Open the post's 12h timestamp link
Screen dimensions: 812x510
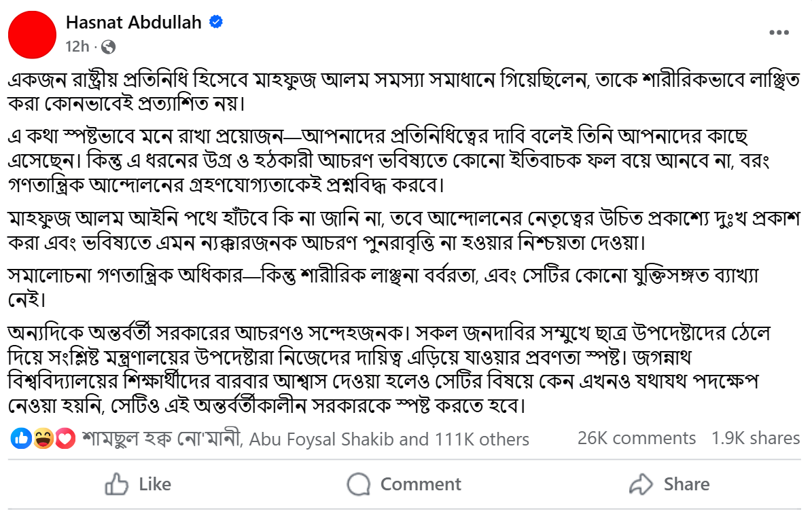[x=77, y=46]
